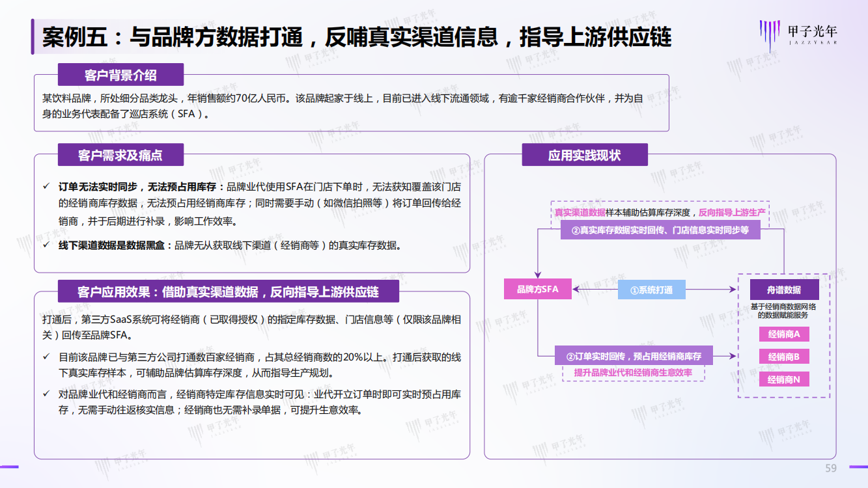
Task: Select the slide title starting with 案例五
Action: pyautogui.click(x=357, y=37)
